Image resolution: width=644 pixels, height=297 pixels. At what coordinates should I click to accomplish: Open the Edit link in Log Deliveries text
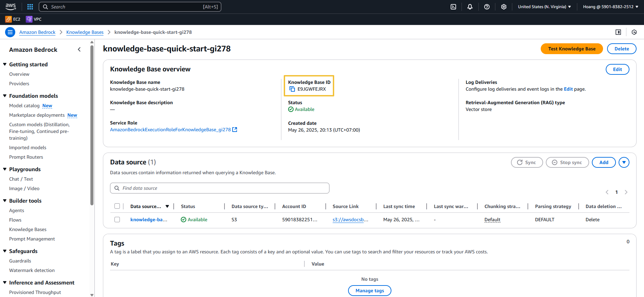(x=568, y=89)
